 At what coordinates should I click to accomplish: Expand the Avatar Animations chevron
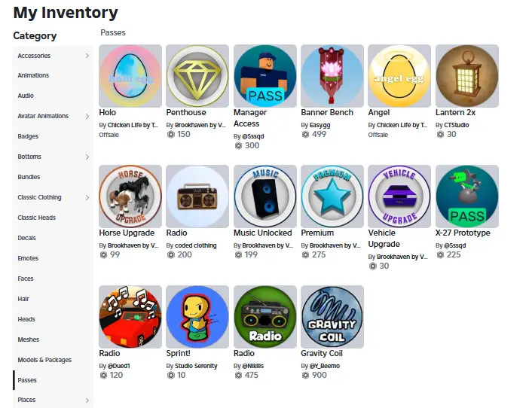click(x=87, y=116)
